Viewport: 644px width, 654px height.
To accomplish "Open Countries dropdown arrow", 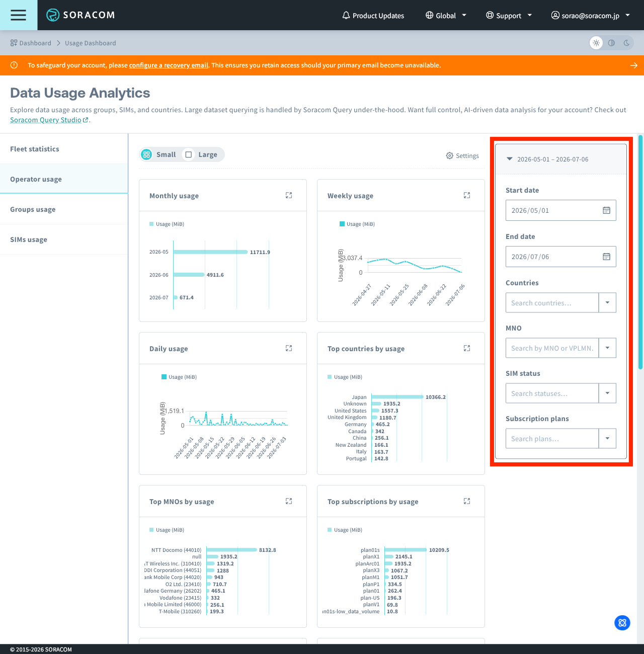I will [607, 303].
